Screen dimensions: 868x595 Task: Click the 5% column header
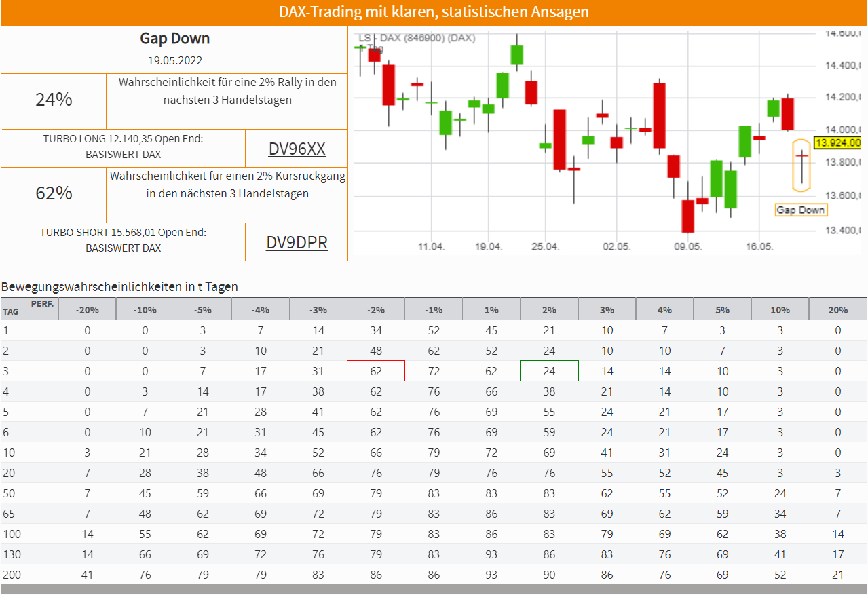[722, 309]
